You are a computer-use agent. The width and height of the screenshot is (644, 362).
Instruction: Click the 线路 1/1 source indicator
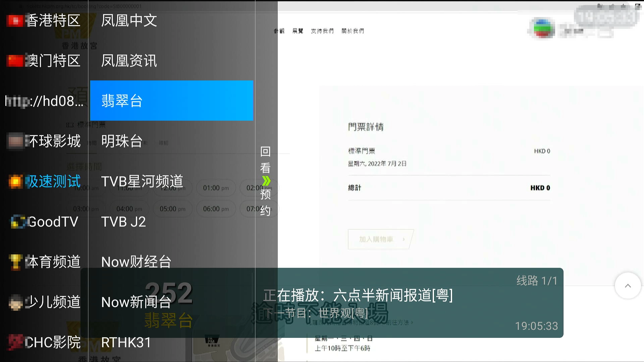click(537, 281)
